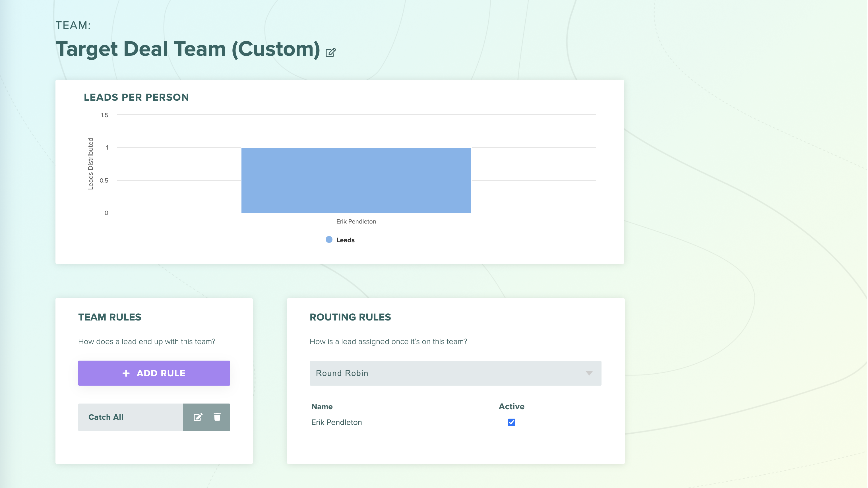The width and height of the screenshot is (868, 488).
Task: Click the edit team name pencil icon
Action: coord(330,52)
